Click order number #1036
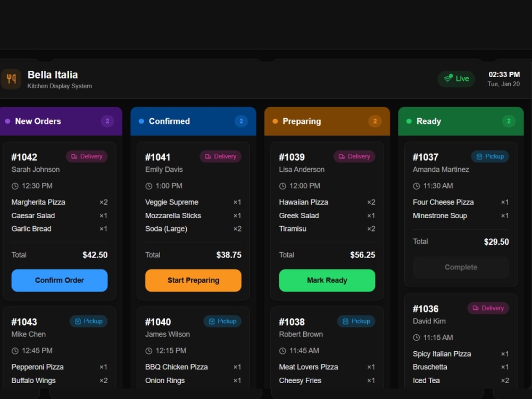This screenshot has height=399, width=532. (x=426, y=309)
